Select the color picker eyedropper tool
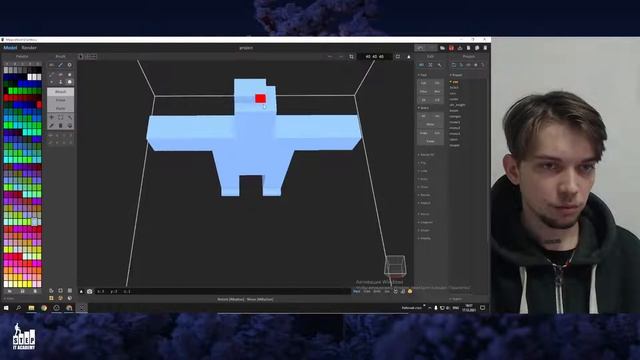This screenshot has height=360, width=640. [x=51, y=126]
